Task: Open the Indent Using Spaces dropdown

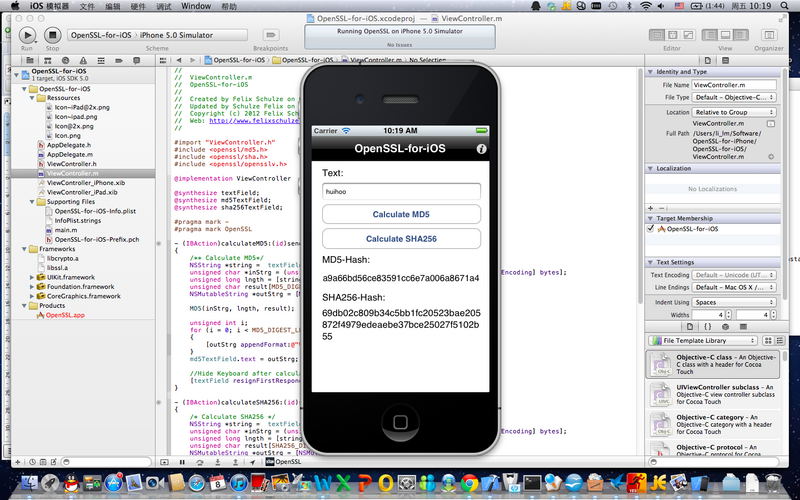Action: coord(734,303)
